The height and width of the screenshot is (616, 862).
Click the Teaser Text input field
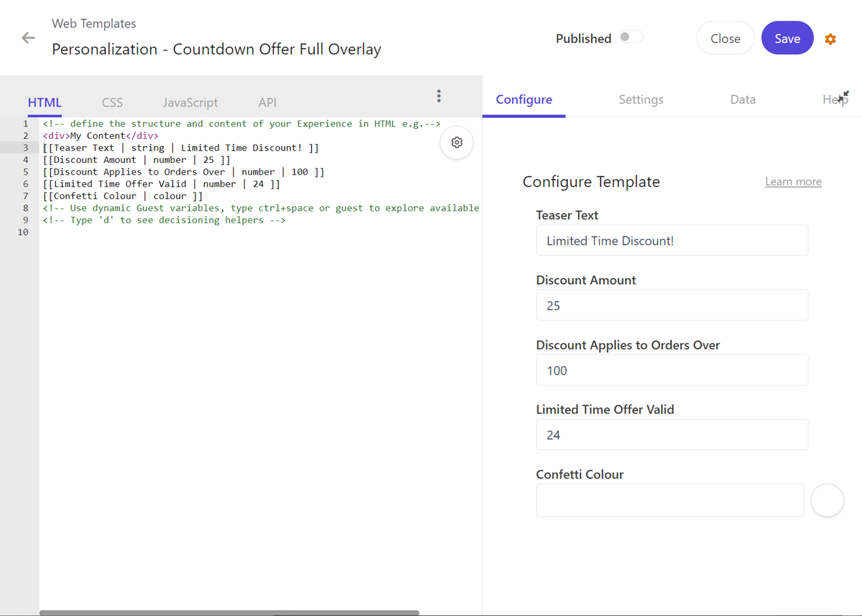pos(672,240)
